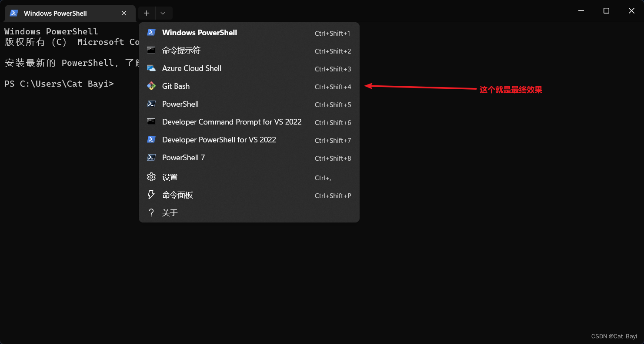The image size is (644, 344).
Task: Click the Git Bash diamond icon
Action: tap(151, 86)
